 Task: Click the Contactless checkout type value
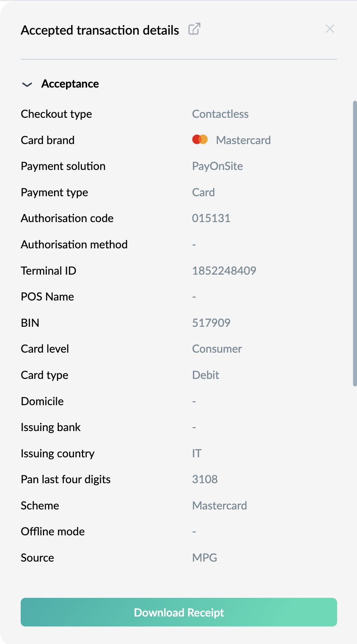(x=220, y=114)
